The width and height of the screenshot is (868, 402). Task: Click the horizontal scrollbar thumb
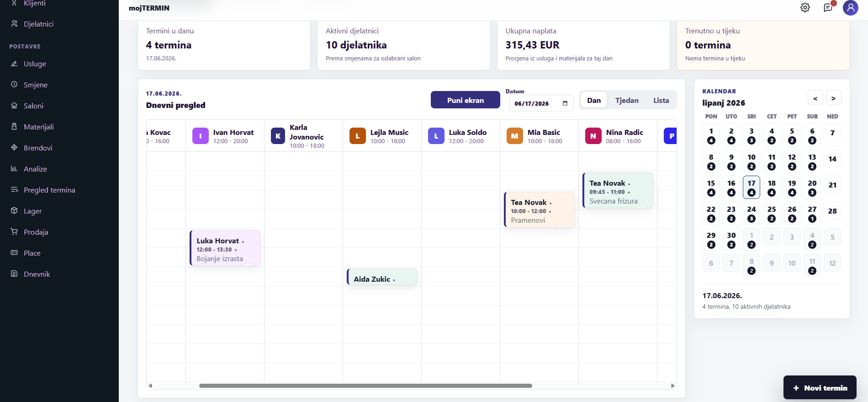click(365, 386)
